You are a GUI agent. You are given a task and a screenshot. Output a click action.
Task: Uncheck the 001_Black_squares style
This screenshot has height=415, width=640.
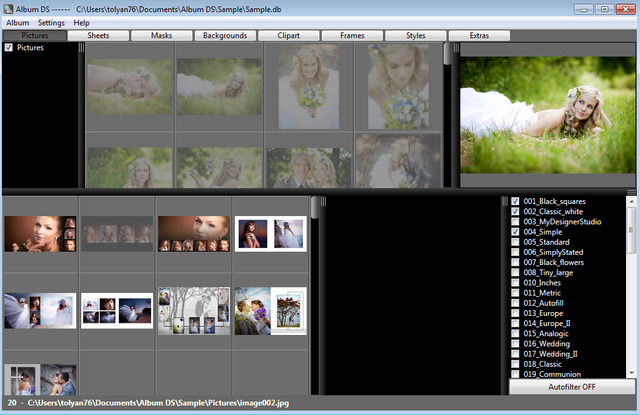(515, 201)
